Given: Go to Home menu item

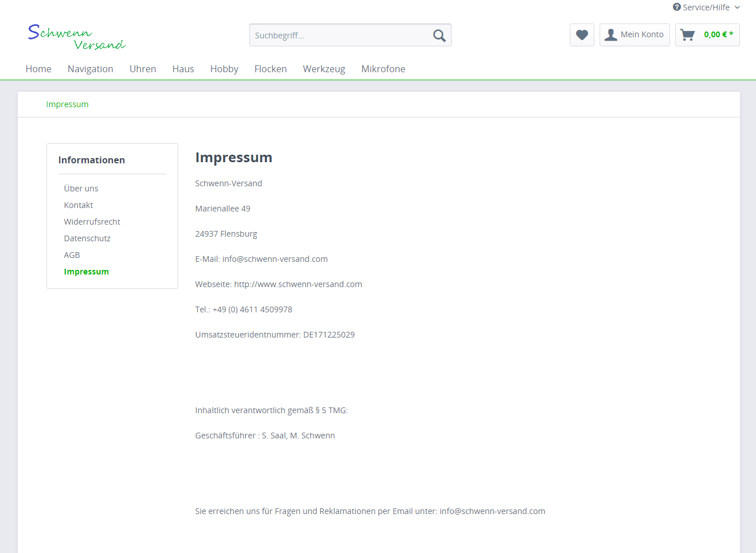Looking at the screenshot, I should tap(38, 69).
